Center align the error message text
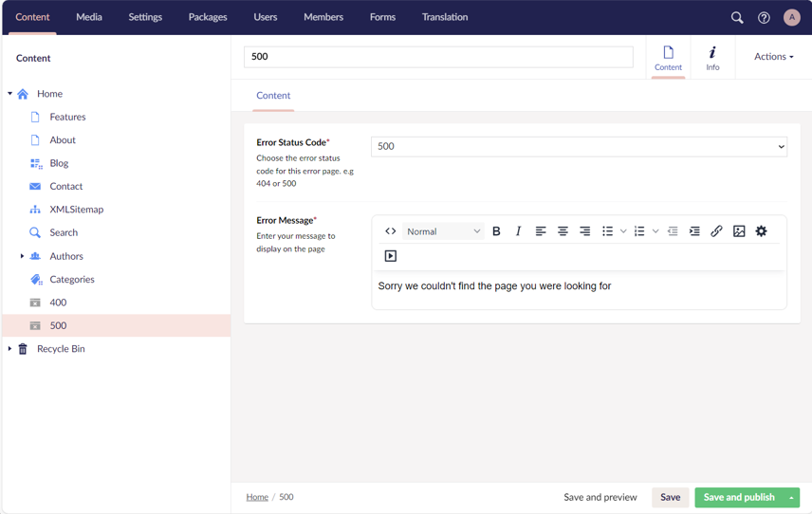Image resolution: width=812 pixels, height=514 pixels. point(563,231)
